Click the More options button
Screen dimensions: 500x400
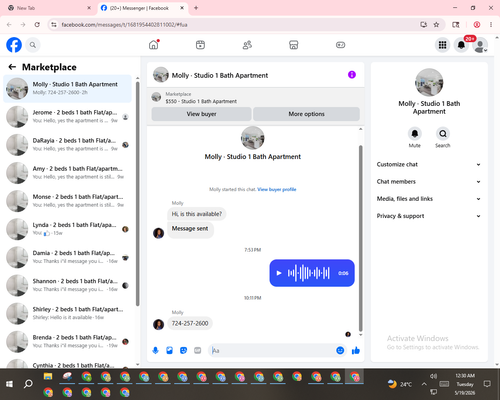click(306, 114)
